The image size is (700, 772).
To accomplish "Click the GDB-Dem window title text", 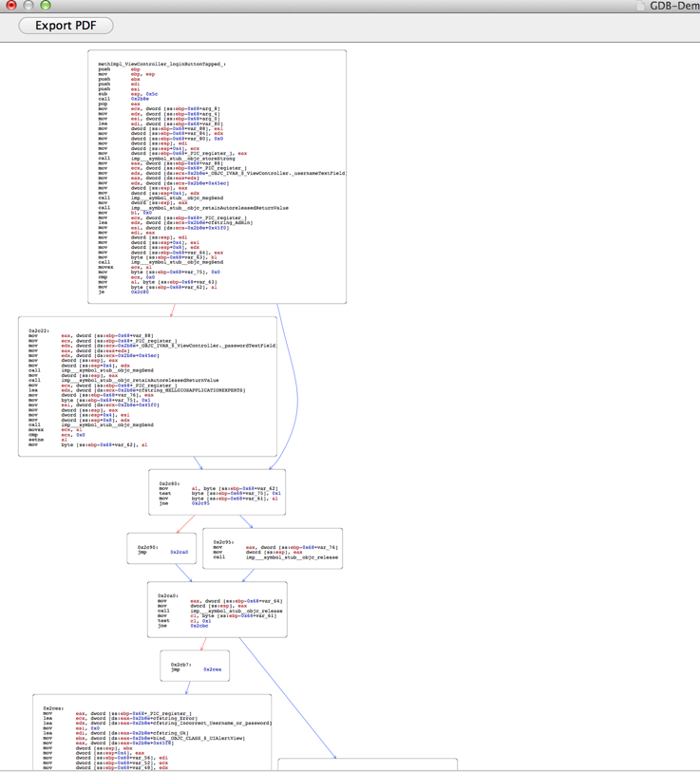I will click(674, 6).
